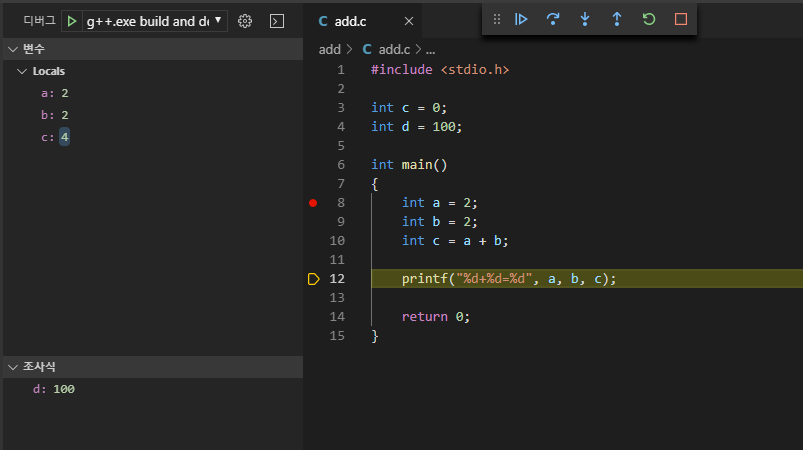
Task: Click the Step Over icon
Action: [553, 19]
